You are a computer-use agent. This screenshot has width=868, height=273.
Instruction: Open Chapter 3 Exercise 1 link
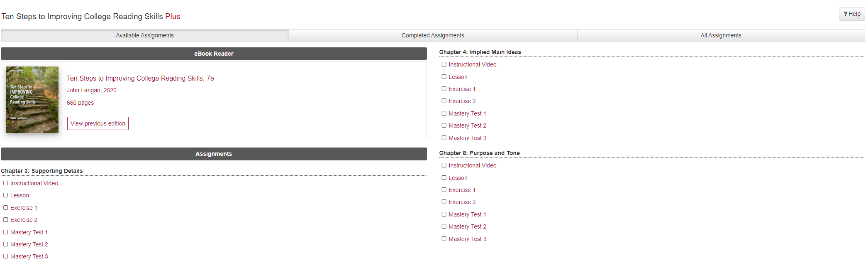(x=24, y=208)
